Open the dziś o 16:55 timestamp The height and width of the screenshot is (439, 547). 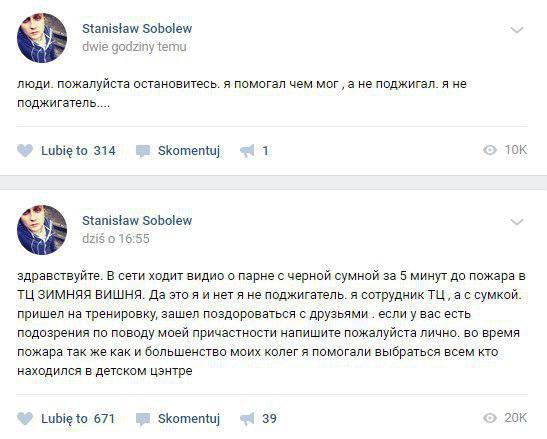(116, 239)
